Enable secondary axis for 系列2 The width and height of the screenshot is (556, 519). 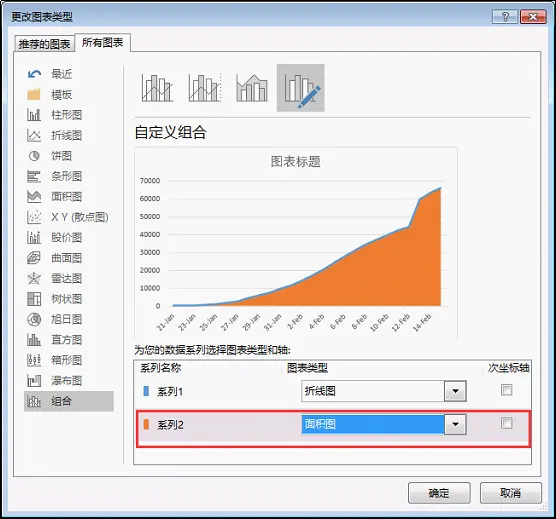507,423
